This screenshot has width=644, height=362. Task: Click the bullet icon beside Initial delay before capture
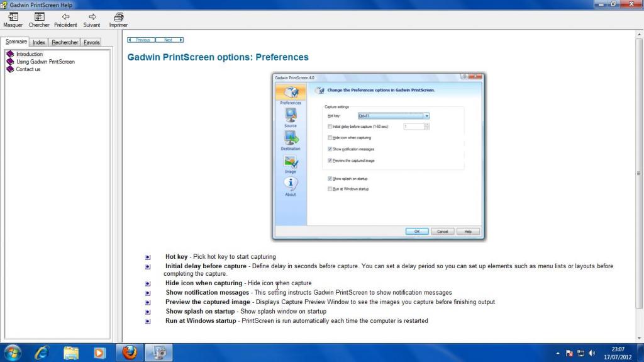coord(148,267)
